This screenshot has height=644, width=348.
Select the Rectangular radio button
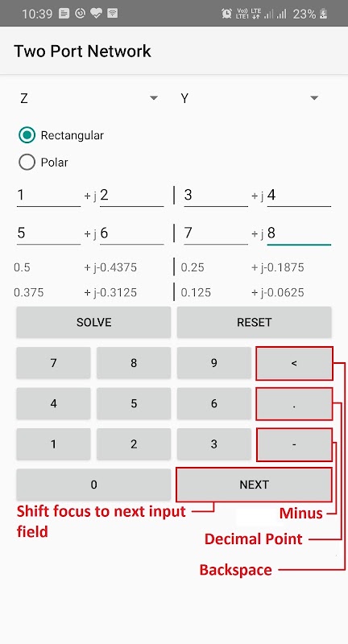27,135
